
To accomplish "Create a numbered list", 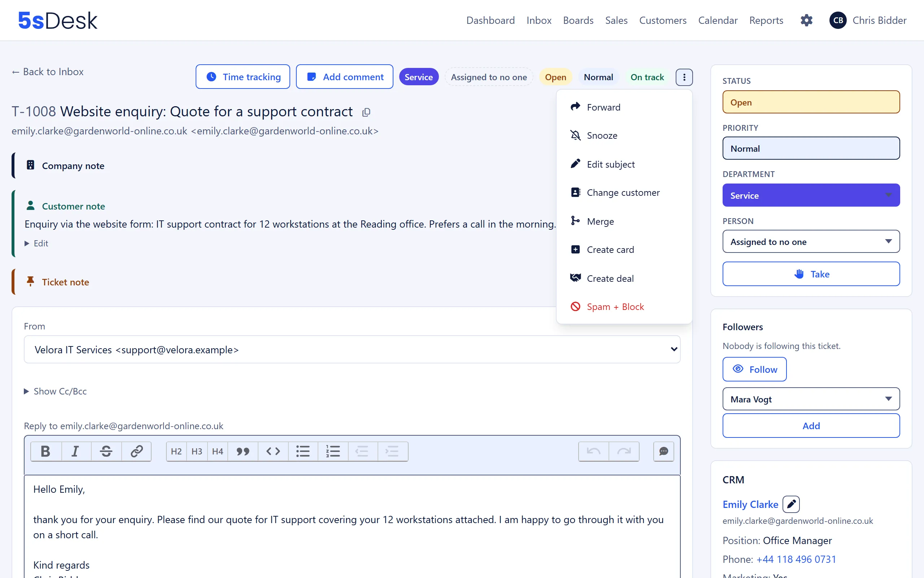I will point(333,452).
